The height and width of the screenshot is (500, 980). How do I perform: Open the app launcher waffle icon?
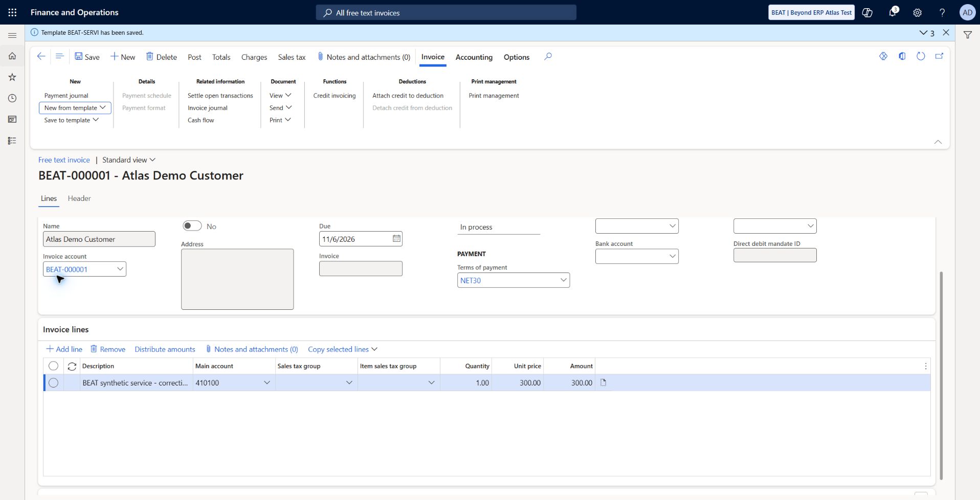point(12,12)
